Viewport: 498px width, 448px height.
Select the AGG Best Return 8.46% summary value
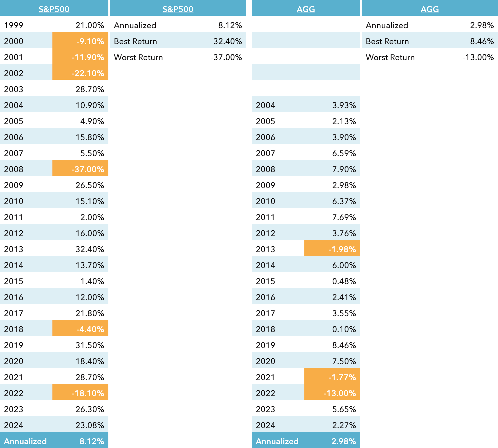[x=482, y=41]
